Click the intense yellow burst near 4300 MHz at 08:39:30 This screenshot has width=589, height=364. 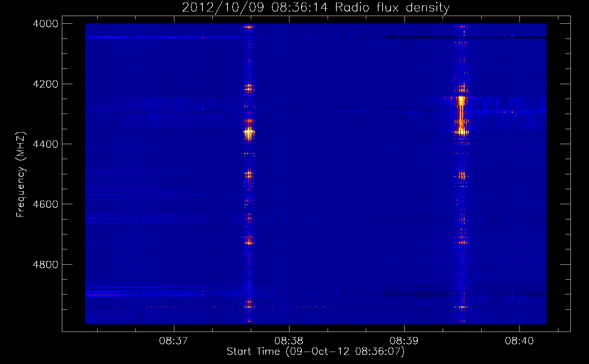[x=461, y=116]
